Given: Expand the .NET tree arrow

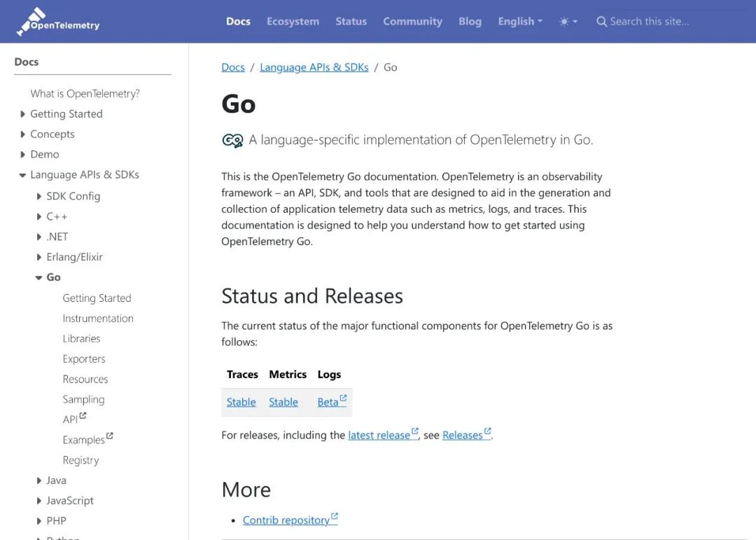Looking at the screenshot, I should 39,237.
